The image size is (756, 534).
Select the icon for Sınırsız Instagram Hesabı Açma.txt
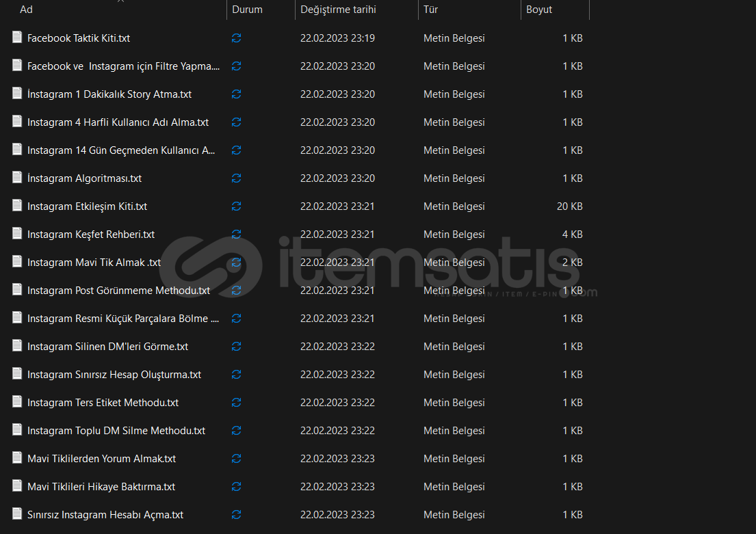(x=17, y=513)
